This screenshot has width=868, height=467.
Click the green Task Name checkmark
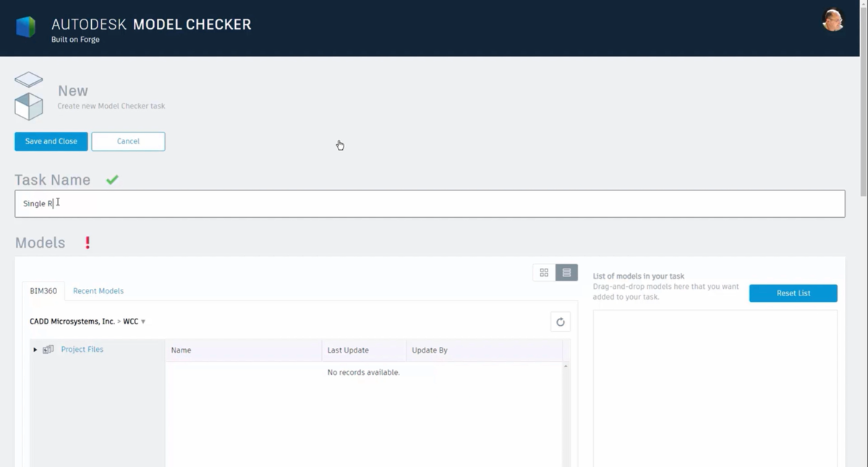pyautogui.click(x=112, y=180)
